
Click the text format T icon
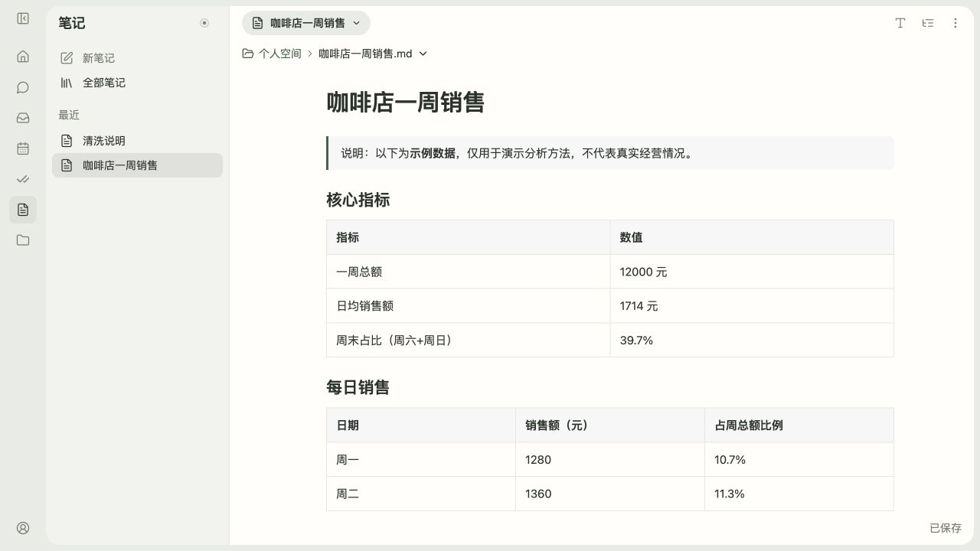coord(900,23)
